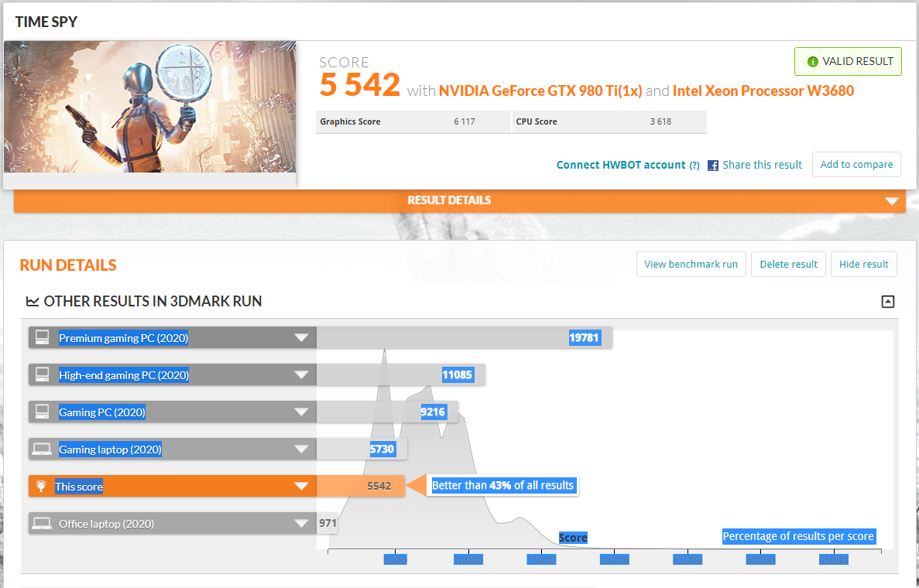Click the 5000 axis tick label
Screen dimensions: 919x588
[395, 560]
